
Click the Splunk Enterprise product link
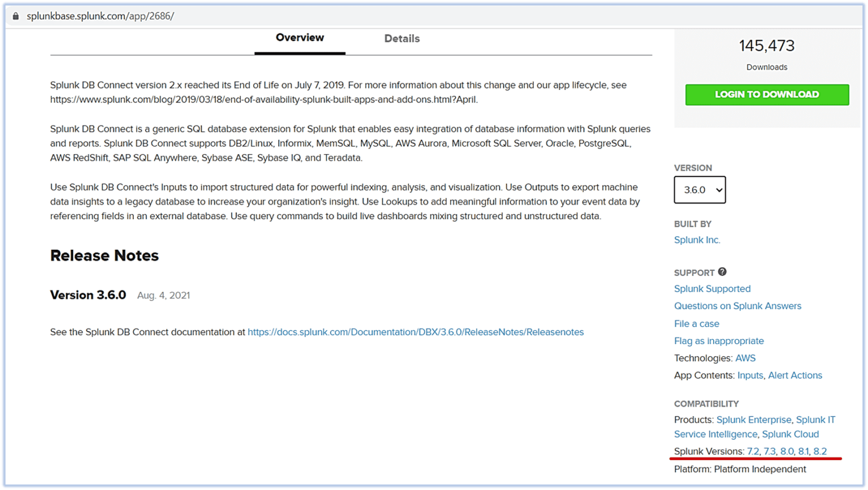pos(754,420)
